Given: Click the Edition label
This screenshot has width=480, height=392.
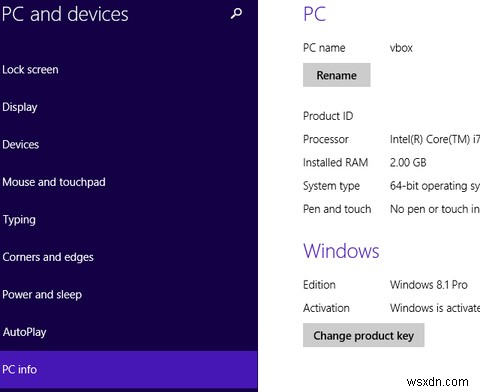Looking at the screenshot, I should pyautogui.click(x=319, y=285).
